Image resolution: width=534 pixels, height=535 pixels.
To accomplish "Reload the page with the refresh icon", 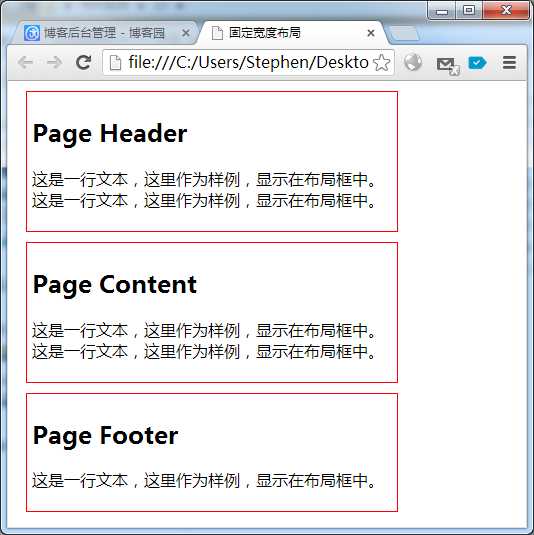I will (83, 62).
